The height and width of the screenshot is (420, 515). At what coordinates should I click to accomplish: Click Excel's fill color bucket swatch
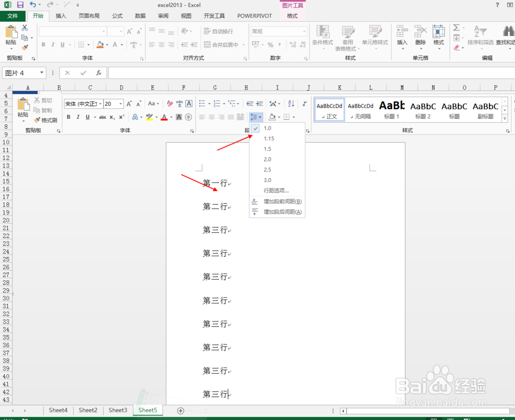100,45
